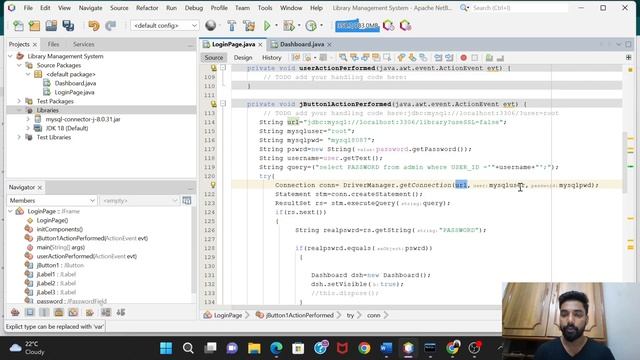Click the taskbar search icon
This screenshot has width=640, height=360.
tap(188, 348)
